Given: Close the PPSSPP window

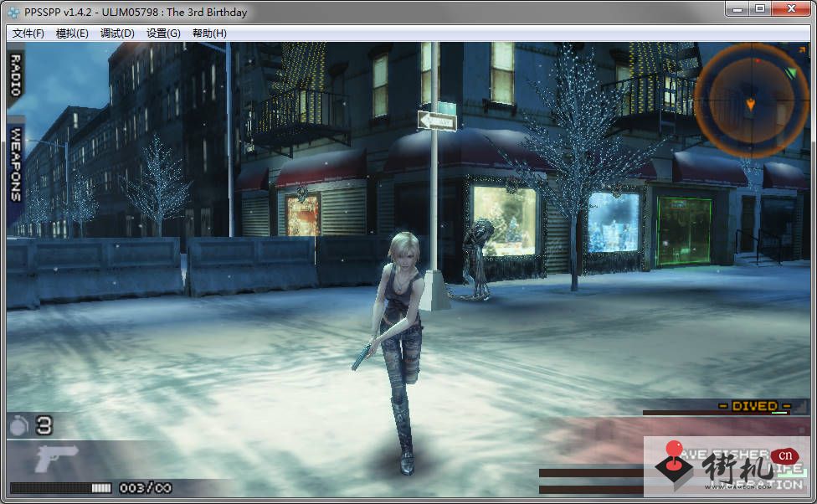Looking at the screenshot, I should coord(791,9).
